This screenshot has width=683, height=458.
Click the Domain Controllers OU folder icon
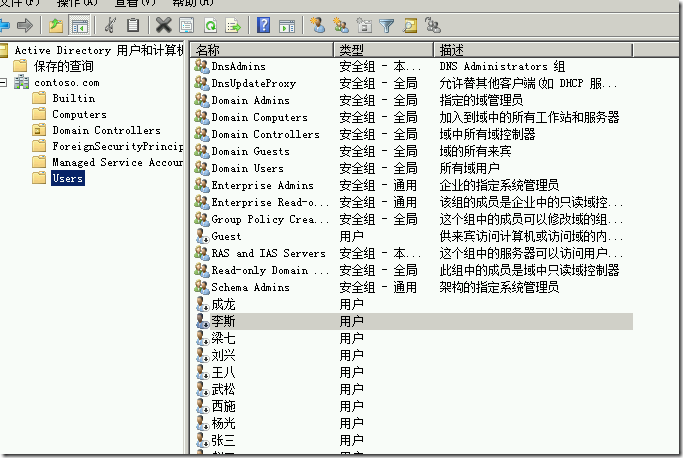(39, 130)
